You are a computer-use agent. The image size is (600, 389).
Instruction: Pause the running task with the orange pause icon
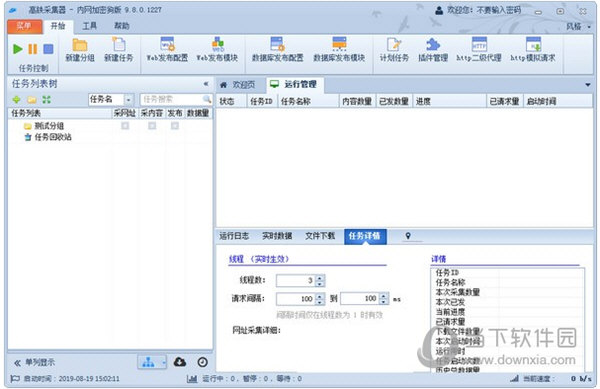pyautogui.click(x=33, y=49)
